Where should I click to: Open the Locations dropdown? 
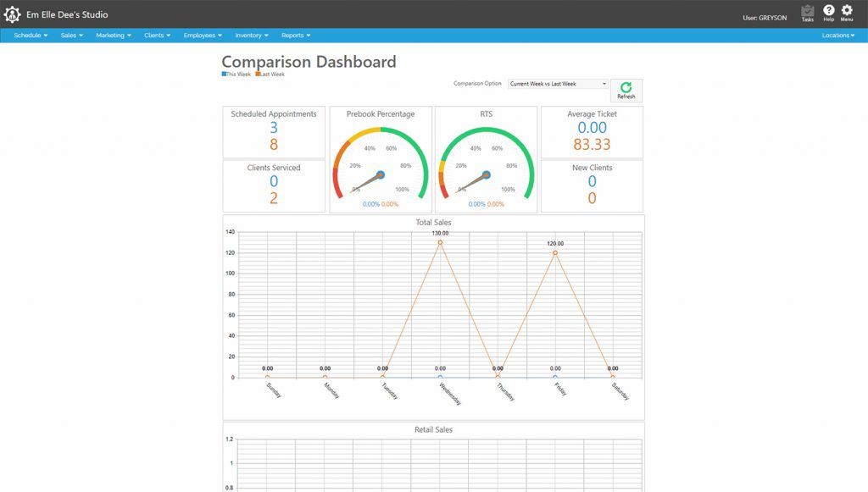[x=836, y=35]
